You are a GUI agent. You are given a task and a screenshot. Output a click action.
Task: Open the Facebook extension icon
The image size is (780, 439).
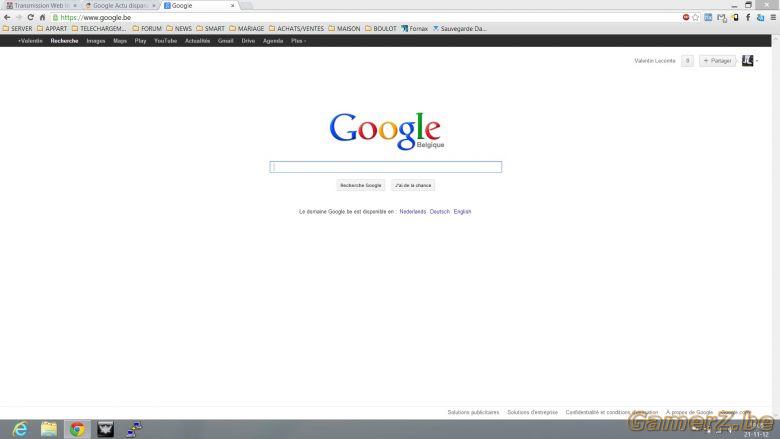[x=748, y=17]
